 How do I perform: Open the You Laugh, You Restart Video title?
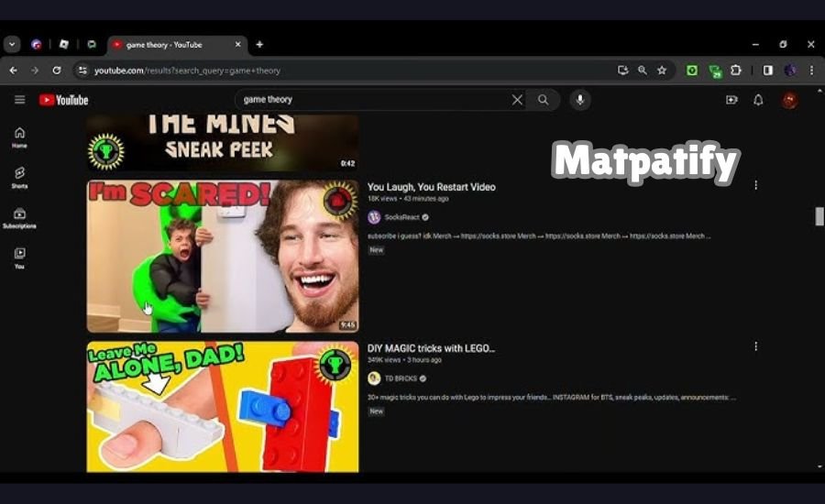(x=432, y=187)
